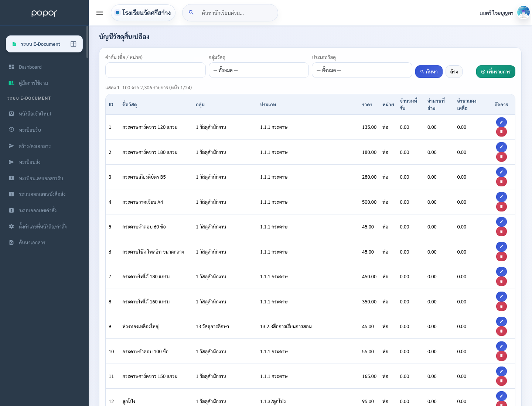Screen dimensions: 532x406
Task: Click user avatar of มนตรี ไชยบุญทา
Action: click(x=523, y=13)
